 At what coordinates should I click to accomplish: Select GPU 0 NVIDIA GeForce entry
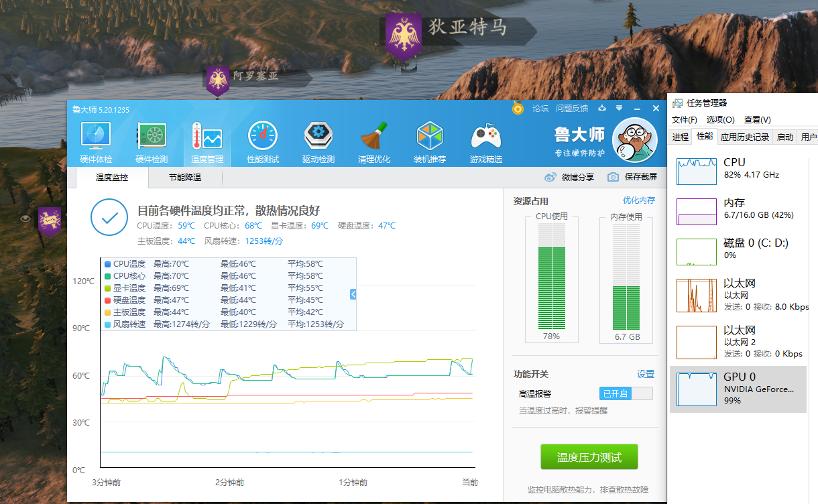point(738,389)
